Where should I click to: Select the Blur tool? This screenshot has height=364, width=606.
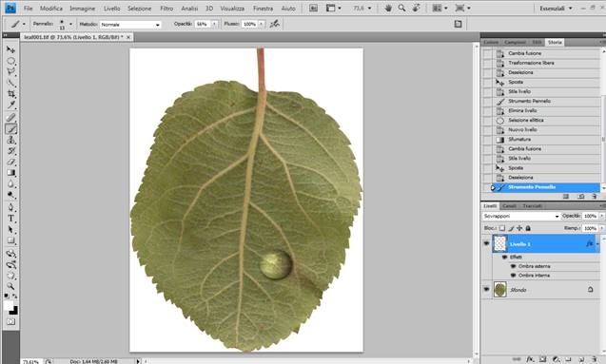click(10, 183)
